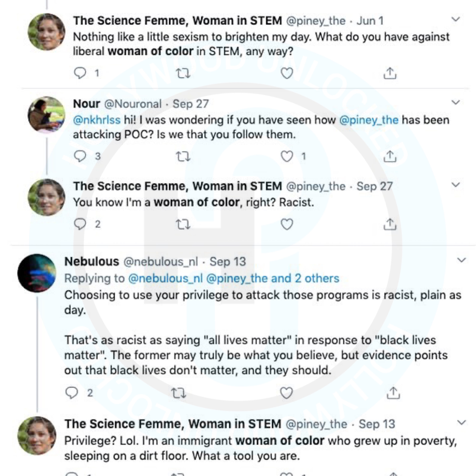
Task: Like the "Racist." reply tweet
Action: pos(287,224)
